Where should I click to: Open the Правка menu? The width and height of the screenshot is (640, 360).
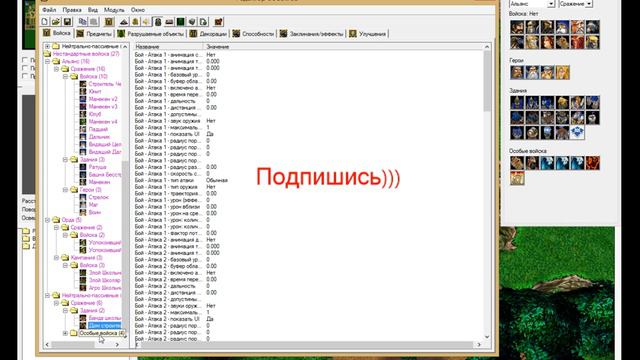point(72,10)
